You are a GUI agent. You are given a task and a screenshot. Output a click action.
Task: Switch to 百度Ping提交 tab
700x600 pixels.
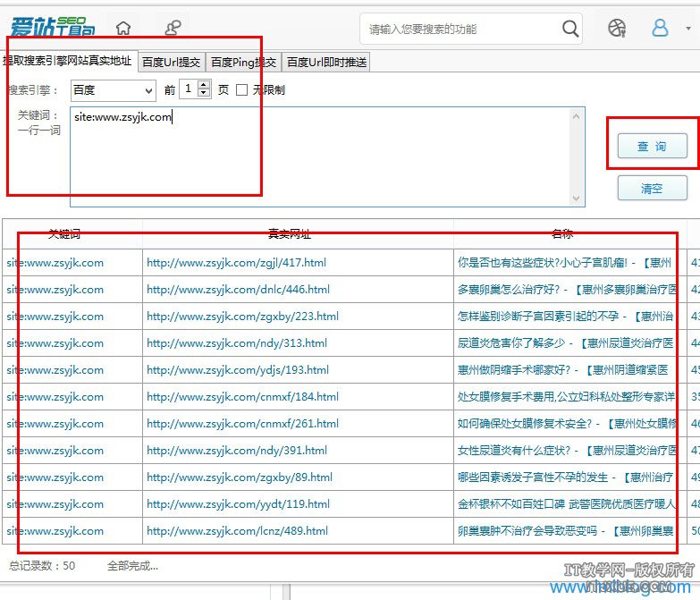[243, 63]
